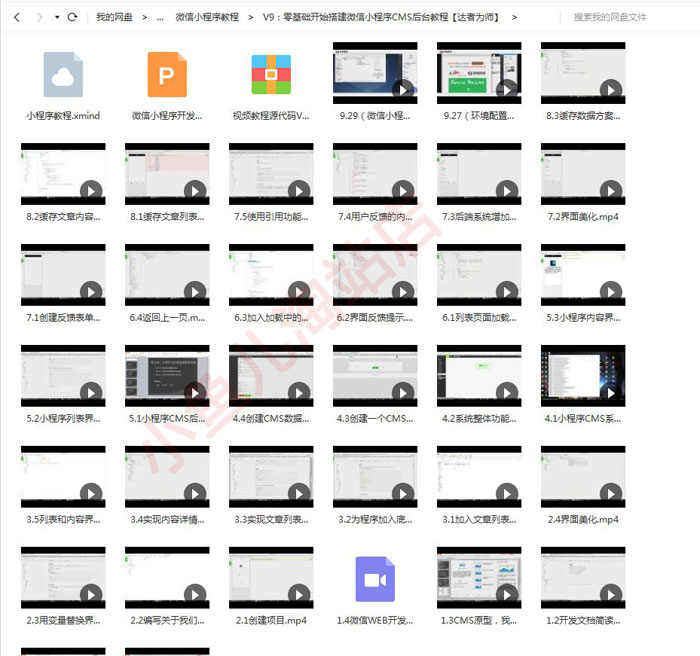
Task: Click the forward navigation arrow
Action: (39, 17)
